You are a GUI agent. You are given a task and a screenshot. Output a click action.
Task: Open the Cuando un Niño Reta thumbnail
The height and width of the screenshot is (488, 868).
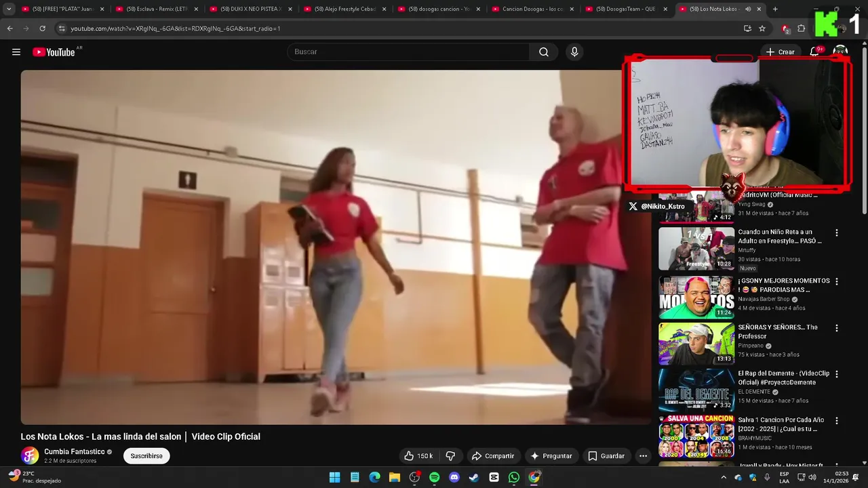pyautogui.click(x=696, y=248)
